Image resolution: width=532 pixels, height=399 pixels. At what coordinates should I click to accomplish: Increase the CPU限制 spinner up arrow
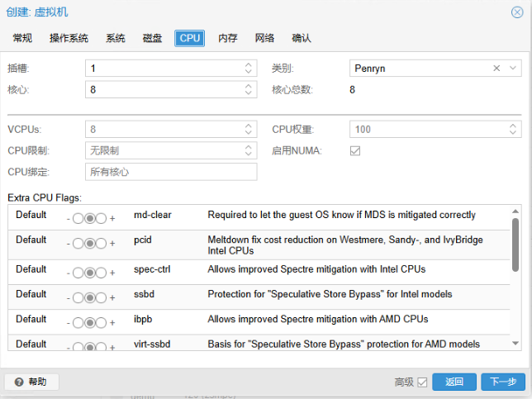[249, 147]
